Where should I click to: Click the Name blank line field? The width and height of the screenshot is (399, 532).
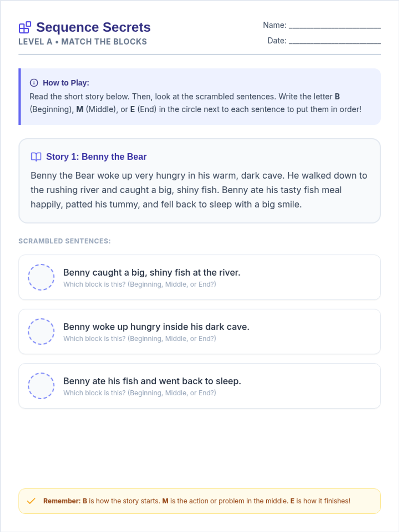(x=335, y=25)
